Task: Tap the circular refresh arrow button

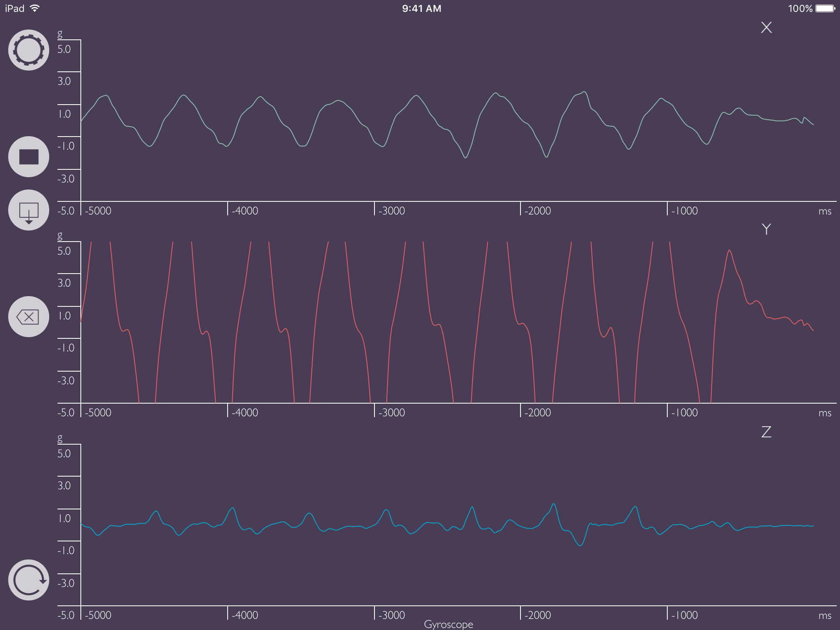Action: point(29,580)
